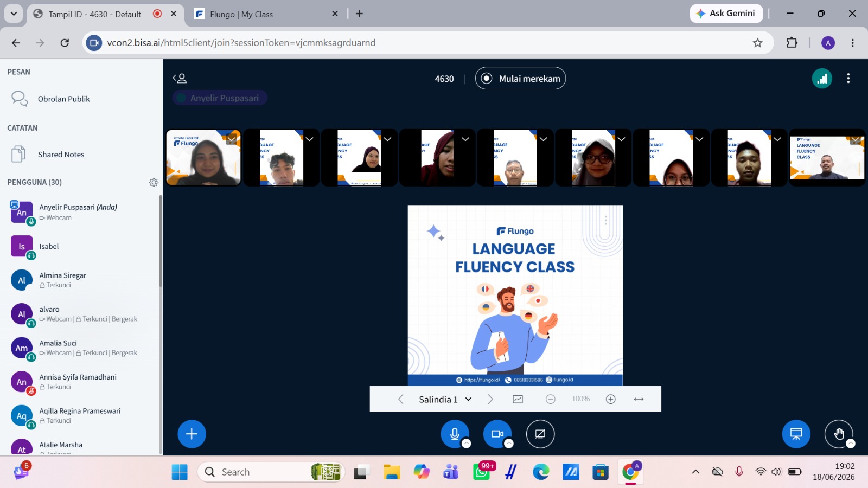Screen dimensions: 868x488
Task: Hide the user list panel
Action: point(180,79)
